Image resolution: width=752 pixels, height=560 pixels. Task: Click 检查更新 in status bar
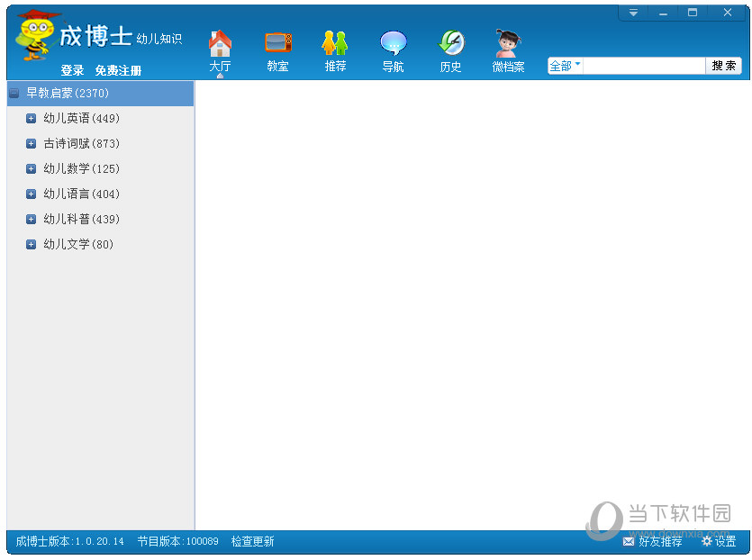(253, 541)
